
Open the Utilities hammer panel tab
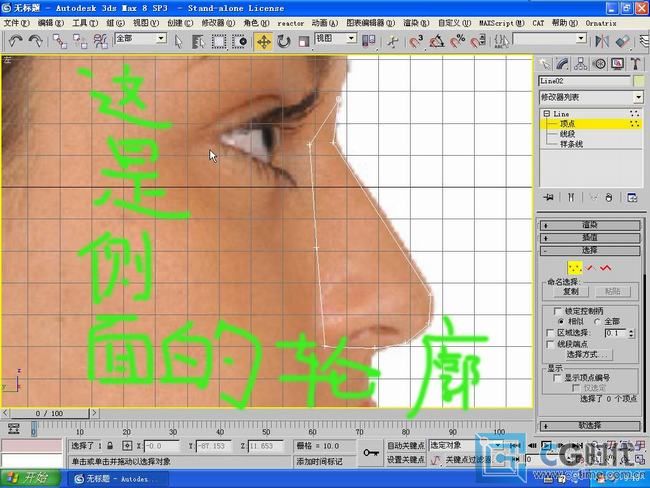coord(635,64)
